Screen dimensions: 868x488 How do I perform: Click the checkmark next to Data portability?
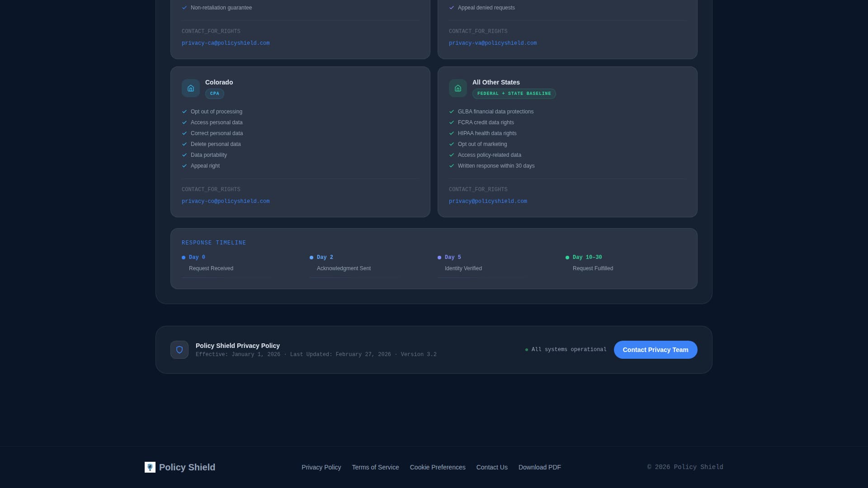184,155
